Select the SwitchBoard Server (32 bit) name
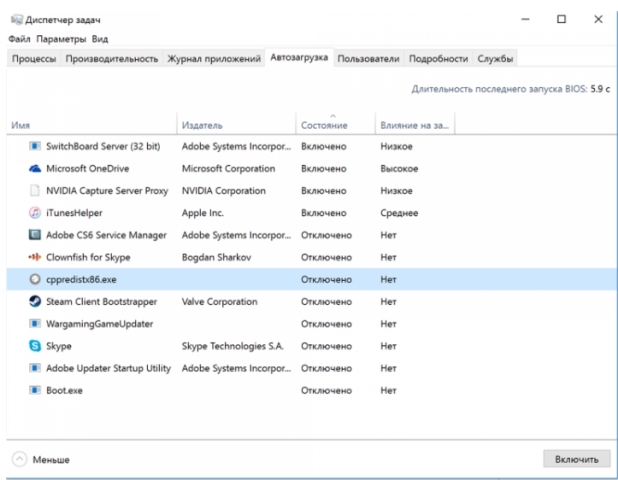The image size is (618, 480). (x=103, y=146)
